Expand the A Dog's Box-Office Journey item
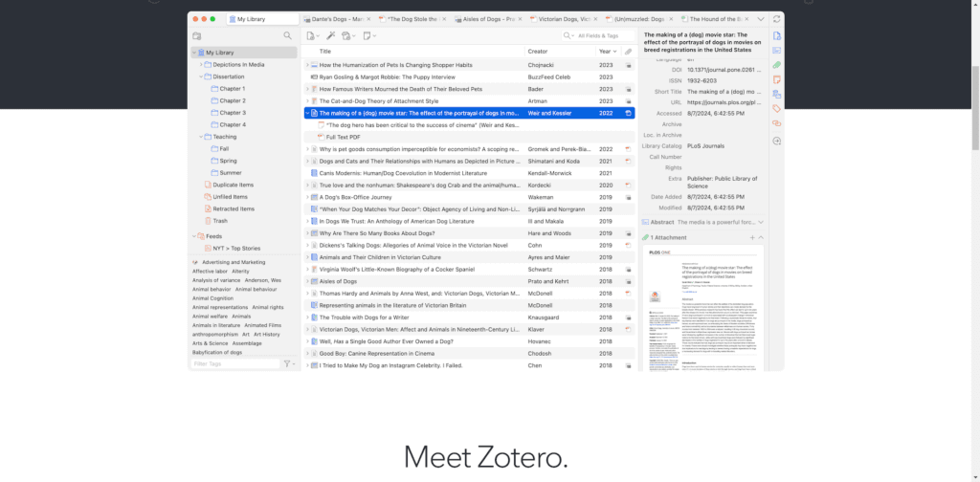The height and width of the screenshot is (482, 980). (307, 197)
